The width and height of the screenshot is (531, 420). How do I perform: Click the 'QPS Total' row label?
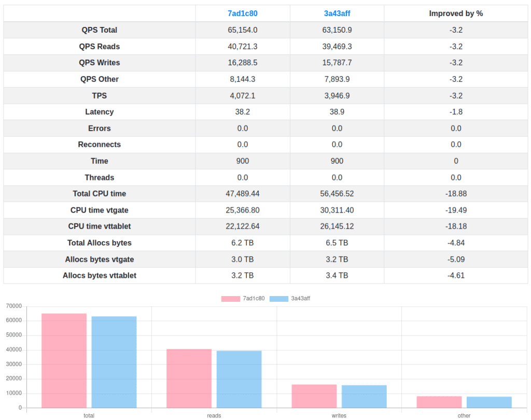click(x=99, y=30)
